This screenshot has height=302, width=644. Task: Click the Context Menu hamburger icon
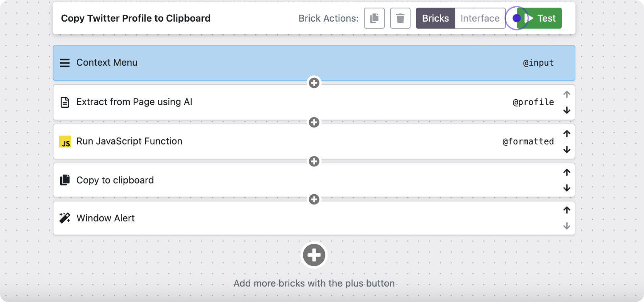[65, 63]
